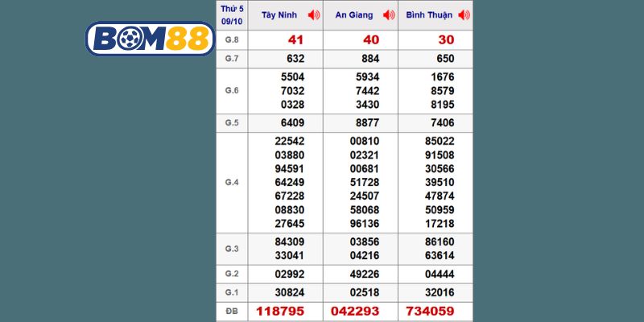Click the special prize number 118795
The width and height of the screenshot is (644, 322).
pos(280,311)
